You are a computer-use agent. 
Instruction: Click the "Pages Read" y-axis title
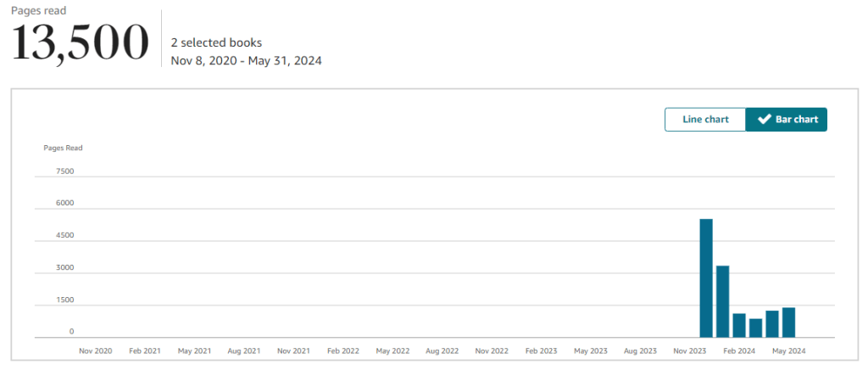[x=63, y=148]
